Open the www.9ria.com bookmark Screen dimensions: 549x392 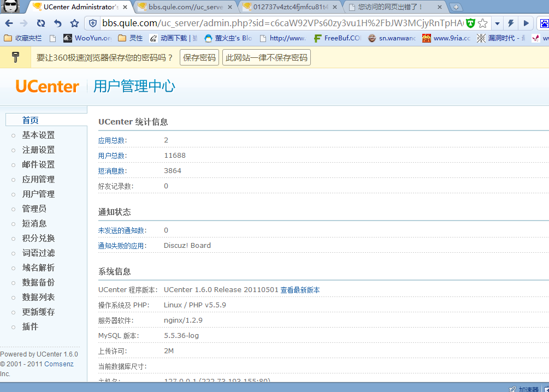coord(446,38)
